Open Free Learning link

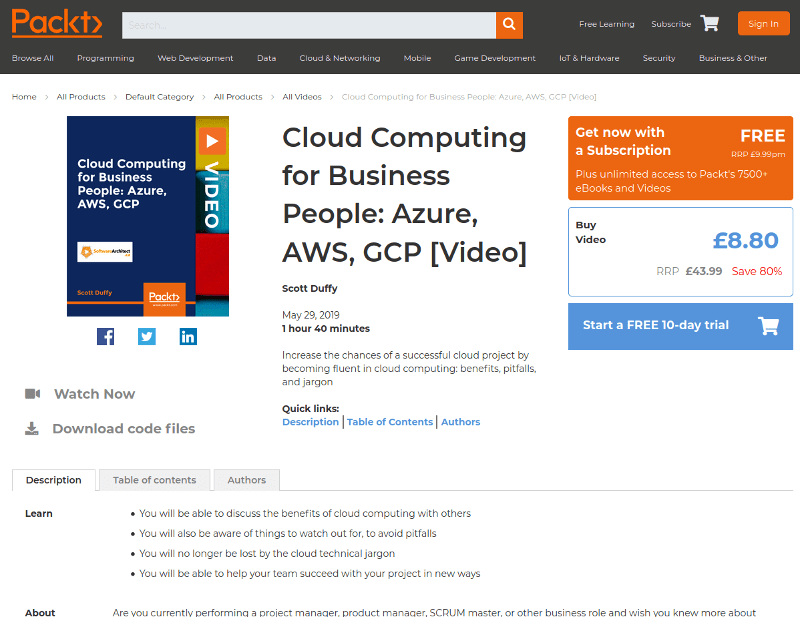coord(607,24)
